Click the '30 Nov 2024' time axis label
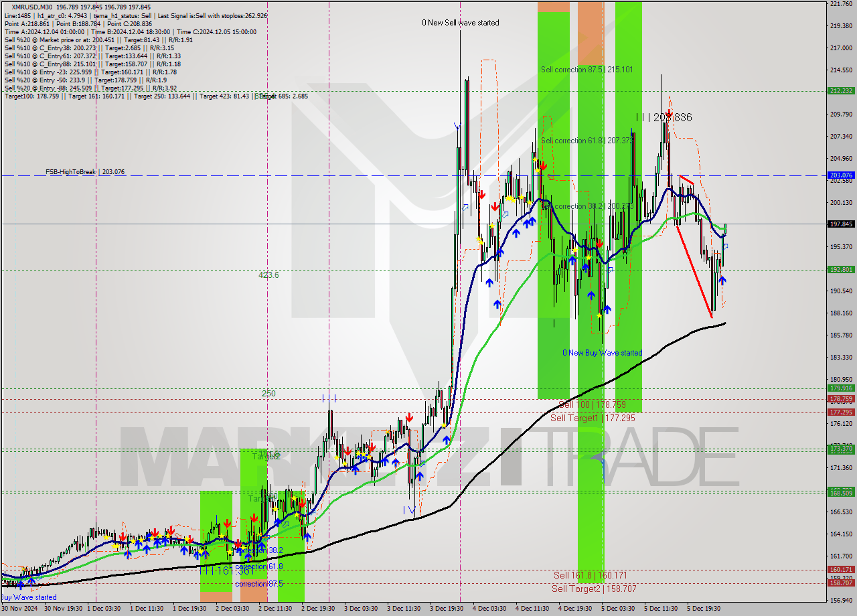 [20, 609]
